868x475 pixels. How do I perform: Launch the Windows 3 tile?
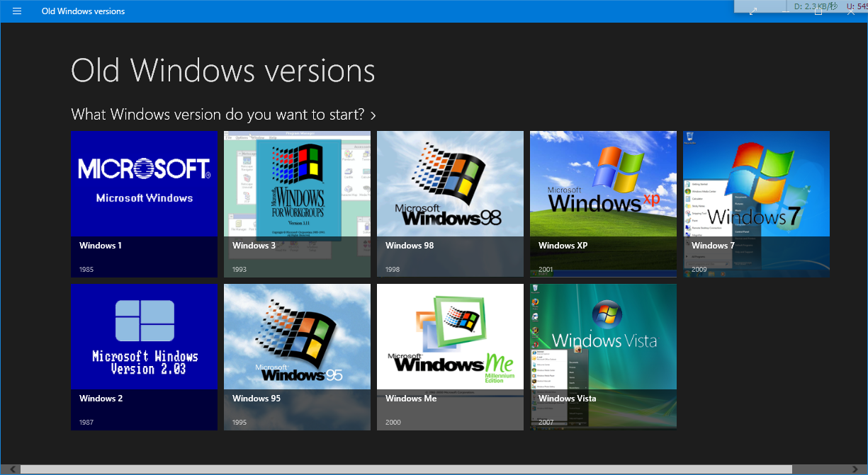pyautogui.click(x=298, y=204)
